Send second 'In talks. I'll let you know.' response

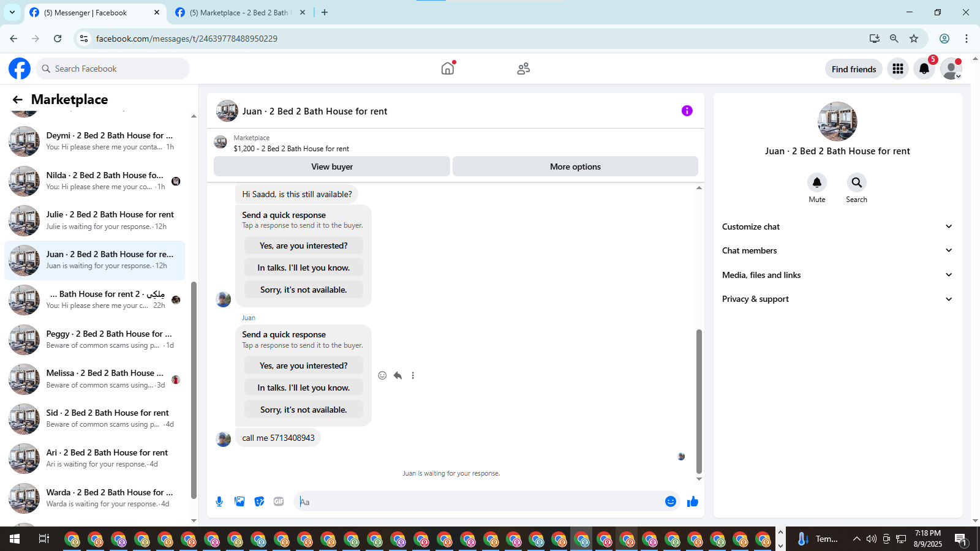pyautogui.click(x=304, y=388)
